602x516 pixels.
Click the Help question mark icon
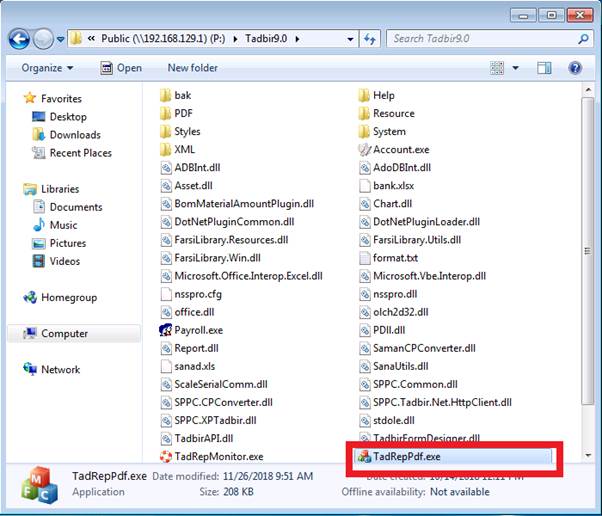click(575, 68)
